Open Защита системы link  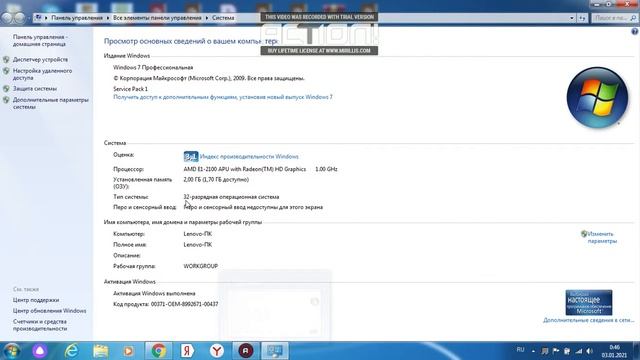pos(35,89)
